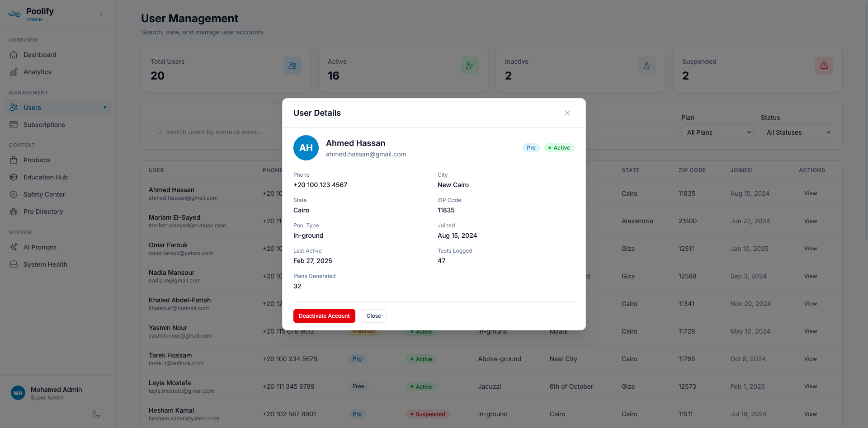This screenshot has height=428, width=868.
Task: Click the Subscriptions card icon
Action: click(x=14, y=125)
